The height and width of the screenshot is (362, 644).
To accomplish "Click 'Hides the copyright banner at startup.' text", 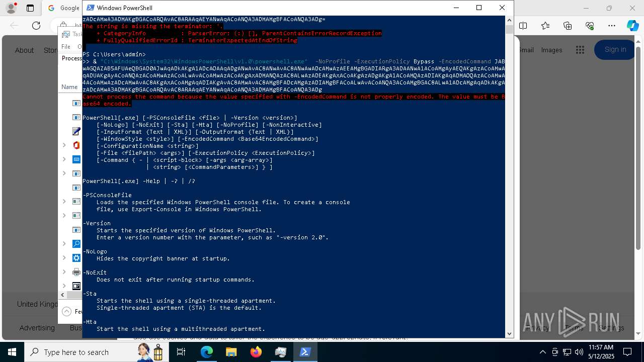I will (x=163, y=258).
